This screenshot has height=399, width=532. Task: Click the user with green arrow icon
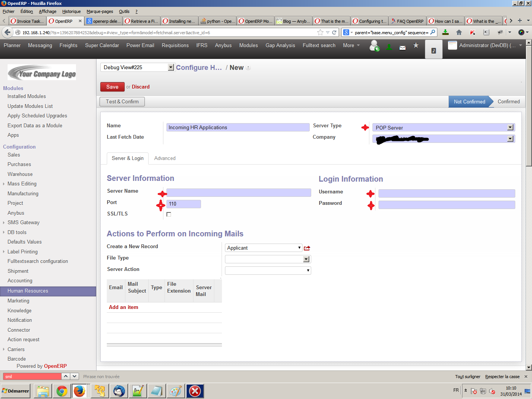(374, 46)
